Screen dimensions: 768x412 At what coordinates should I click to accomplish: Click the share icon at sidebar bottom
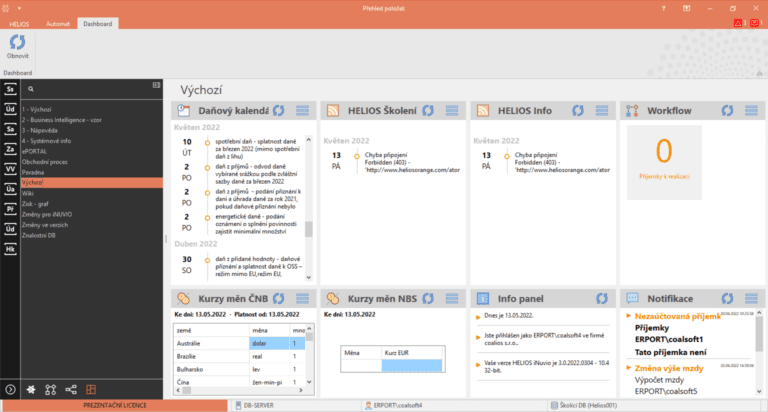71,390
